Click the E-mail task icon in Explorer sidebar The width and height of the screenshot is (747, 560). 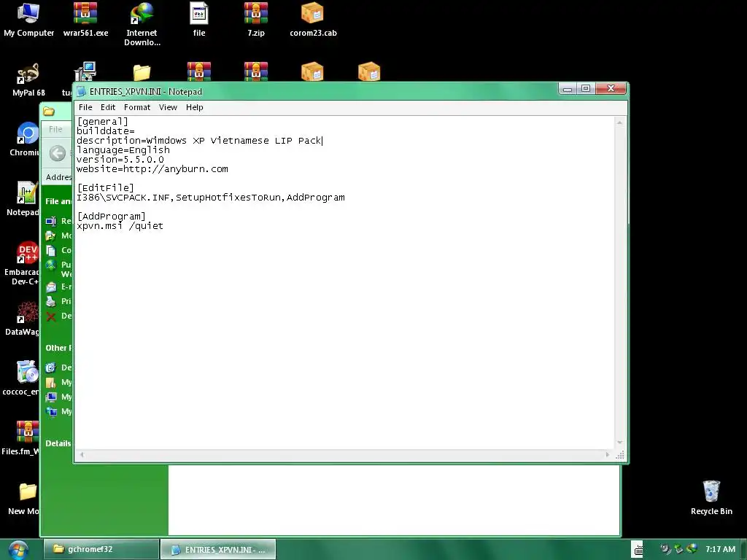point(51,287)
